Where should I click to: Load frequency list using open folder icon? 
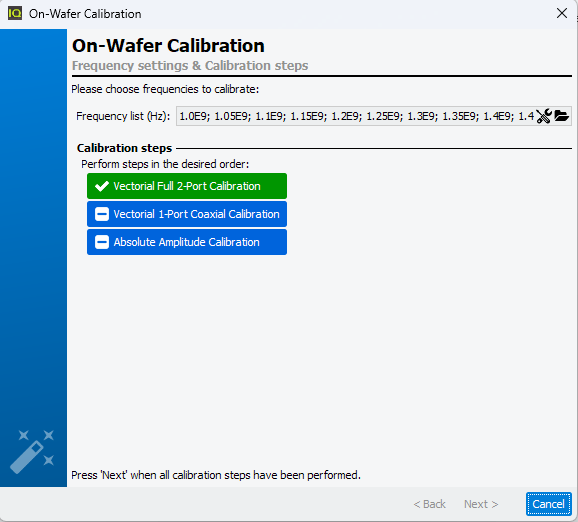[x=561, y=116]
